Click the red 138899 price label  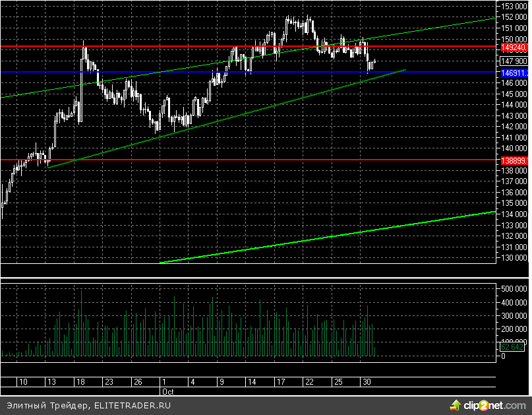(513, 160)
